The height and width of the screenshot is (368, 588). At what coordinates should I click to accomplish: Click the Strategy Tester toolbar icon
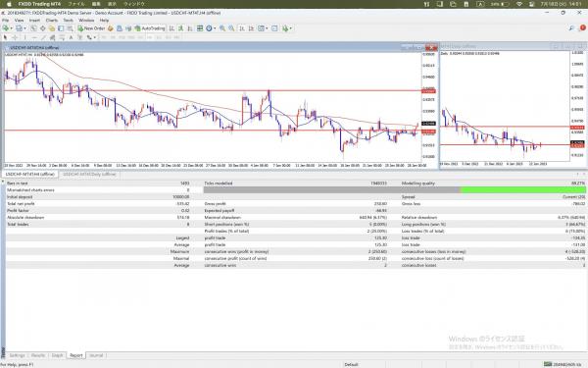tap(70, 28)
